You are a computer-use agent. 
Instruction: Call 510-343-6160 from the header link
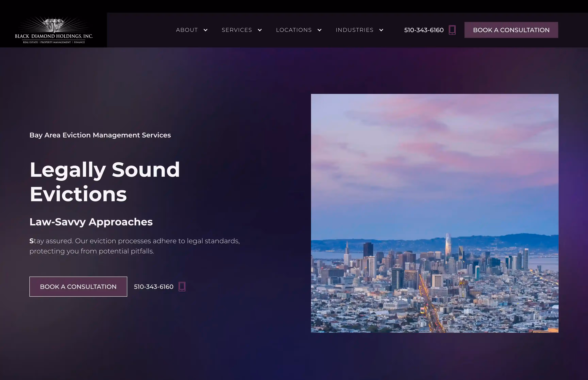pos(424,30)
